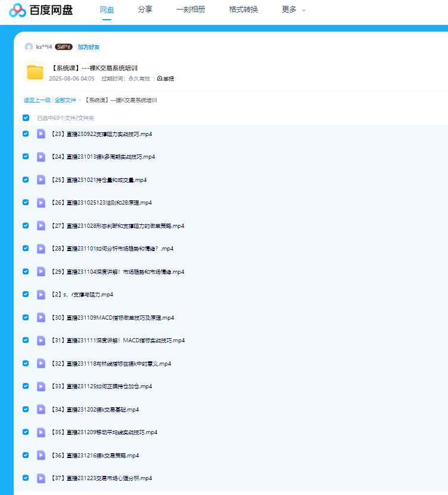Click the yellow shared folder icon
Screen dimensions: 448x495
[35, 72]
